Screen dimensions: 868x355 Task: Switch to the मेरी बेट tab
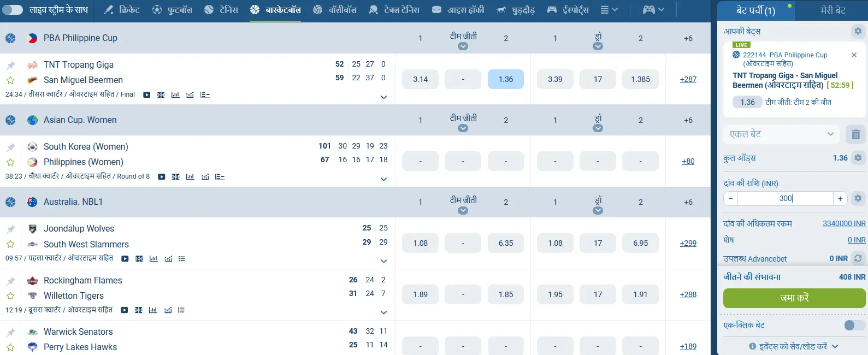[x=832, y=10]
